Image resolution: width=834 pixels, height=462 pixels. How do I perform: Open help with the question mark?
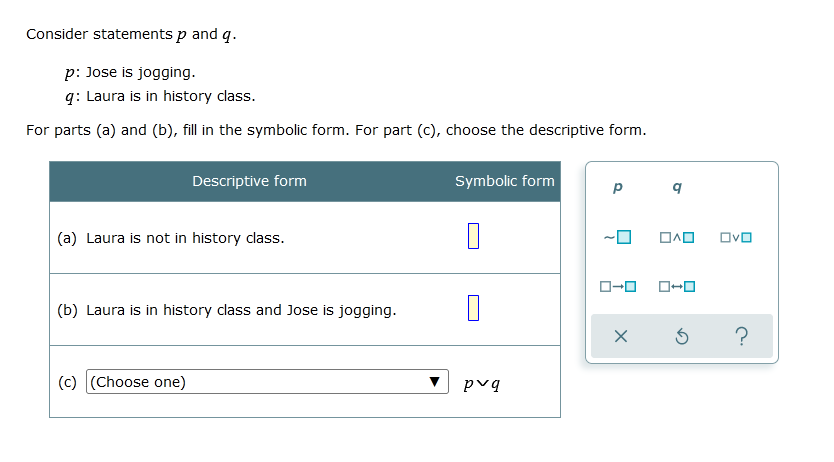point(740,337)
